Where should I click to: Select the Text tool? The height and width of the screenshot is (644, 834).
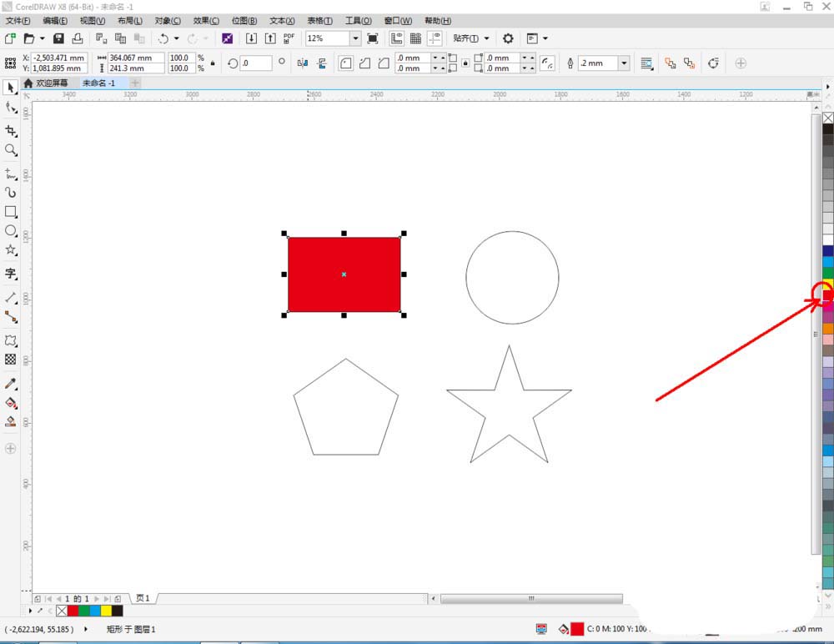11,274
